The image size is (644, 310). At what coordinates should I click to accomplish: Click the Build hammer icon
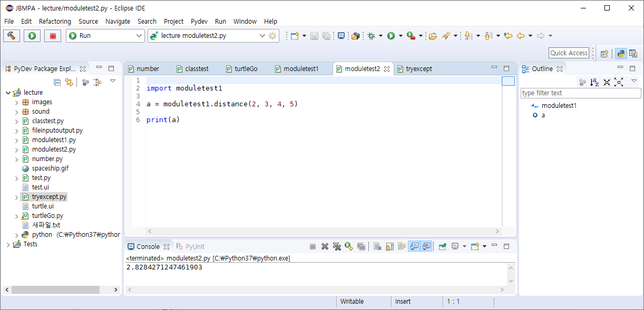11,36
